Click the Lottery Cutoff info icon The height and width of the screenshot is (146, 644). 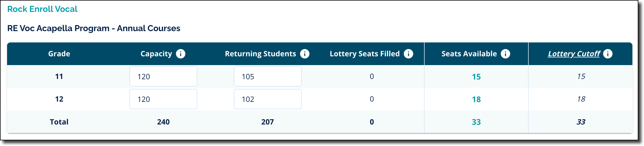[608, 54]
